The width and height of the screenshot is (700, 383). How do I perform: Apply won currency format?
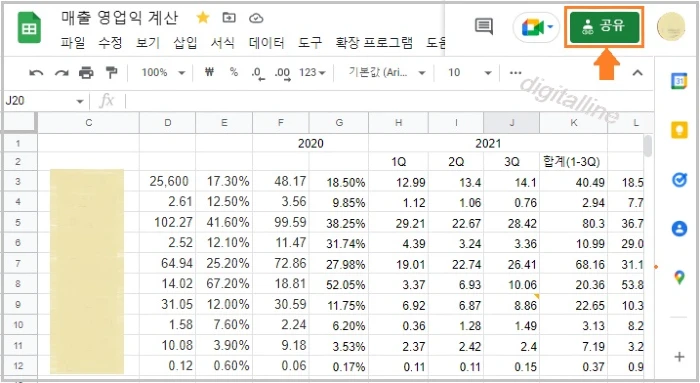pyautogui.click(x=209, y=72)
